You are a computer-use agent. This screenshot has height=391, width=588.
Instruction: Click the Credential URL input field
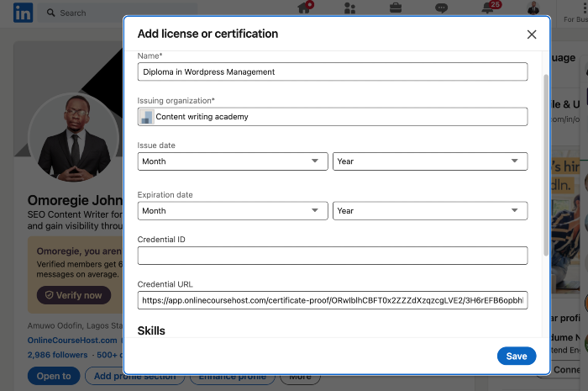[333, 300]
